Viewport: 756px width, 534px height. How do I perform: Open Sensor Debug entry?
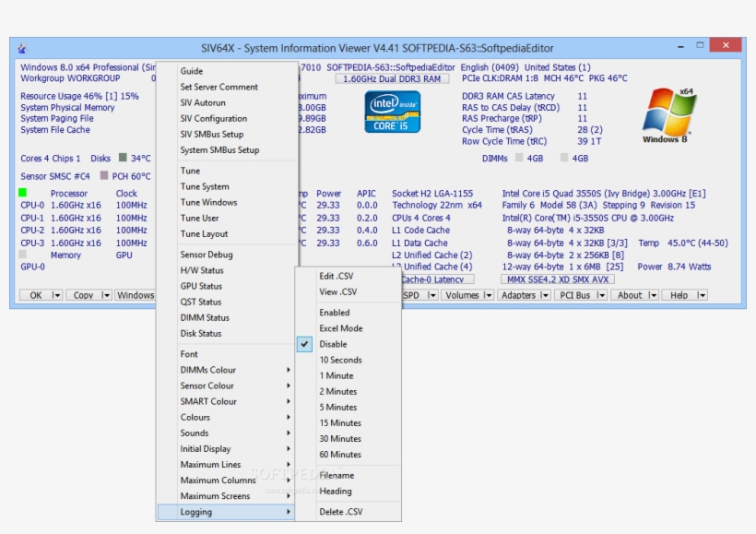226,255
